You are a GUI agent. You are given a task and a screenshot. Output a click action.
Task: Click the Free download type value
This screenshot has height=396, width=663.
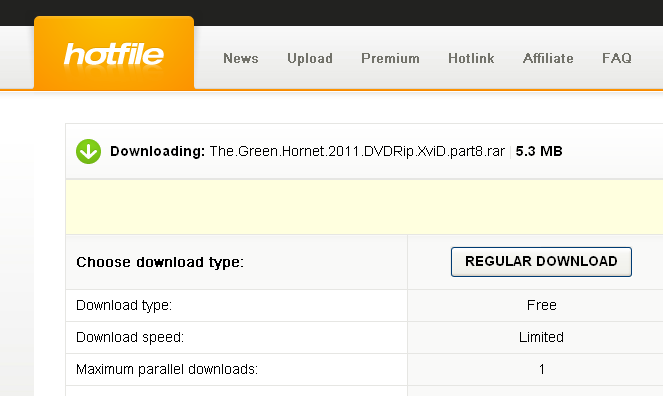coord(542,305)
